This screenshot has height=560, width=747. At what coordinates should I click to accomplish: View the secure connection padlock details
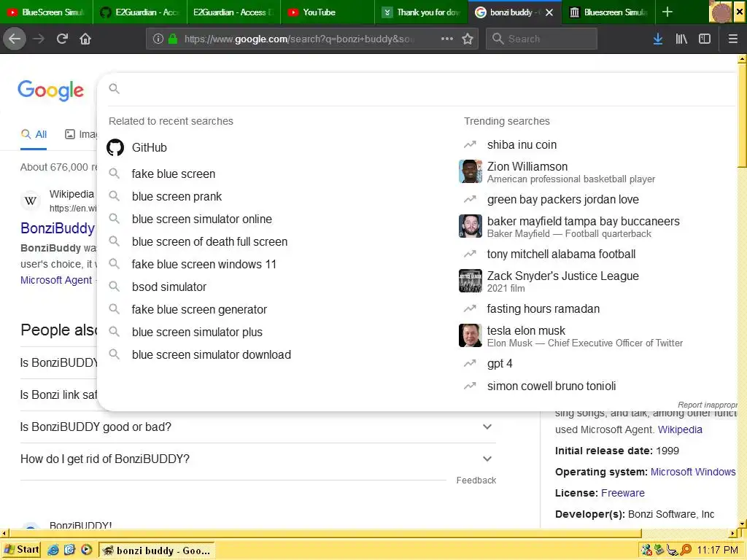pyautogui.click(x=173, y=39)
